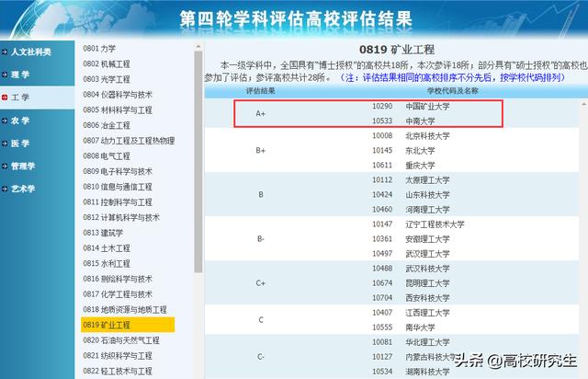The width and height of the screenshot is (588, 379).
Task: Click the row 10611 重庆大学
Action: click(404, 166)
